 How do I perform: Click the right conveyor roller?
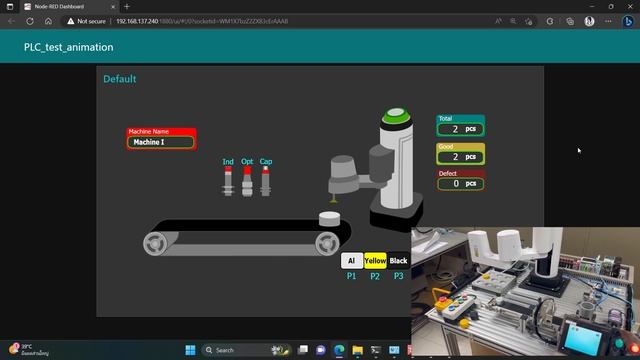[x=327, y=244]
